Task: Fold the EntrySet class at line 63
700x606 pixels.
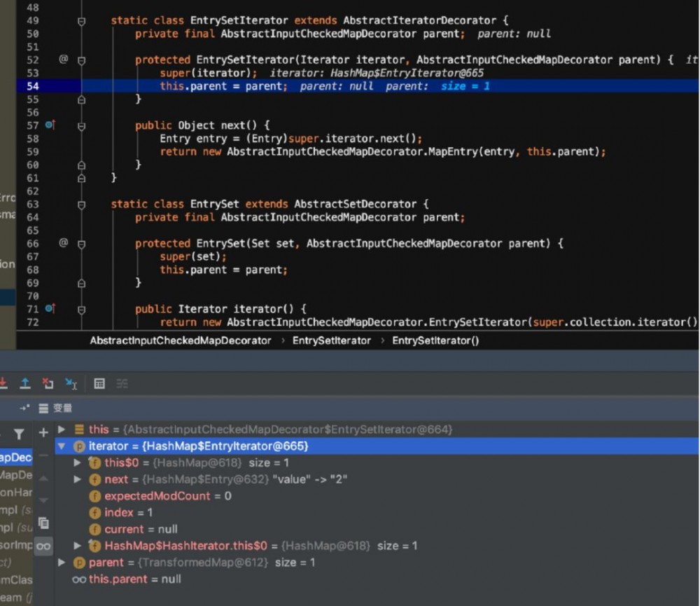Action: [81, 205]
